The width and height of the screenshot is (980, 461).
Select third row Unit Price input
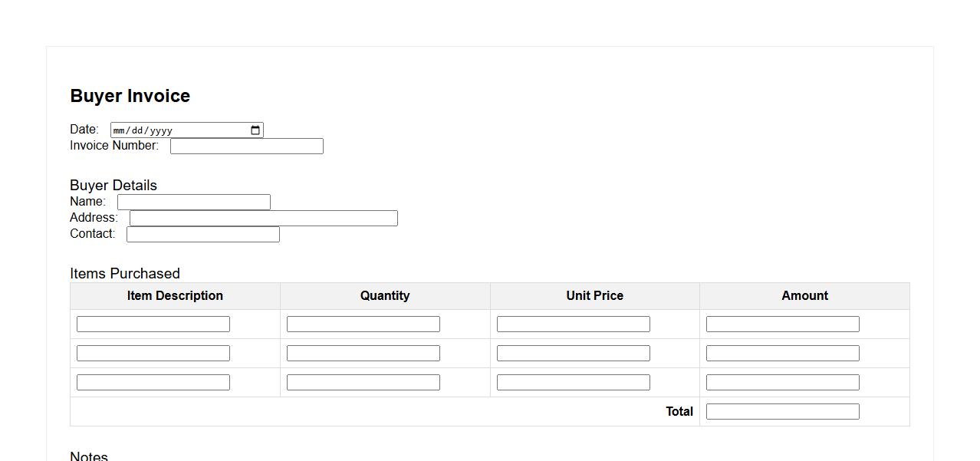573,383
